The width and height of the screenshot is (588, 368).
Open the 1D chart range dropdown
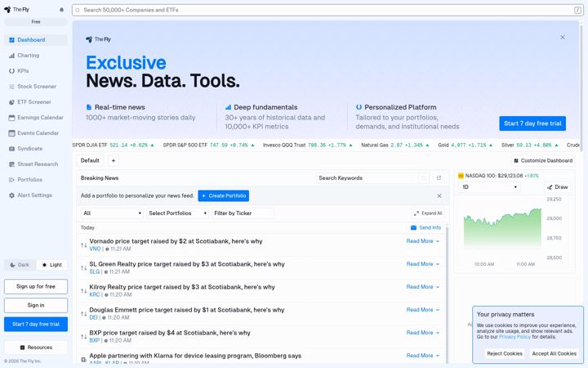(x=489, y=187)
